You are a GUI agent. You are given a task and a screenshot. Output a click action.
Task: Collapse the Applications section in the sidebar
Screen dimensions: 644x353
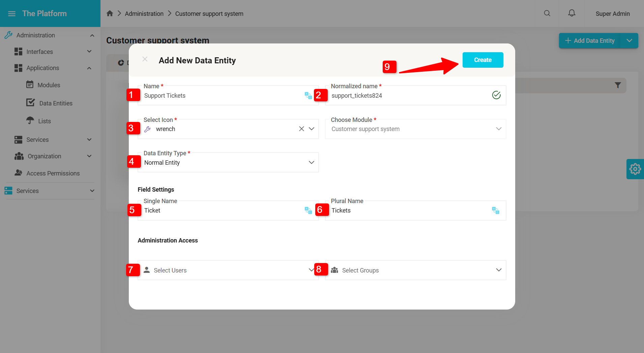[89, 68]
